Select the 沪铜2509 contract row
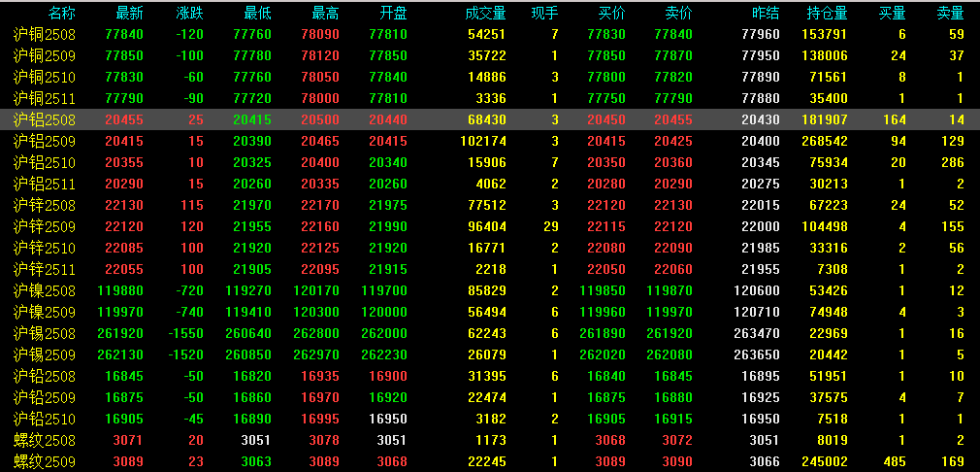 click(x=490, y=55)
